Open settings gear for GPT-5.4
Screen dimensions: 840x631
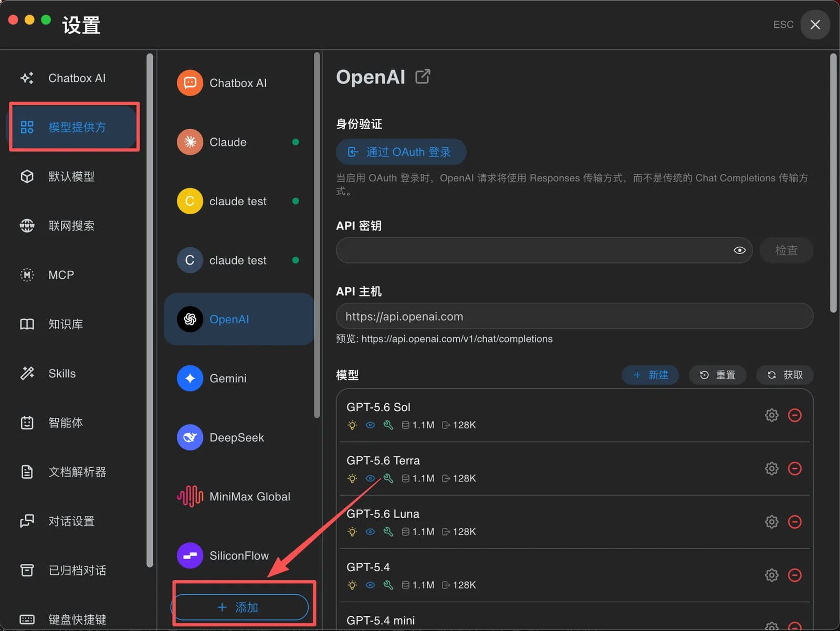click(x=771, y=575)
